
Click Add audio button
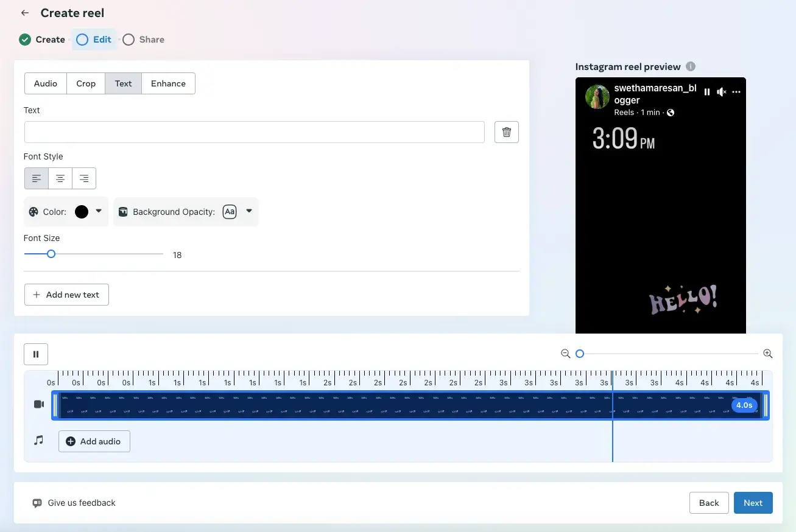click(x=94, y=441)
